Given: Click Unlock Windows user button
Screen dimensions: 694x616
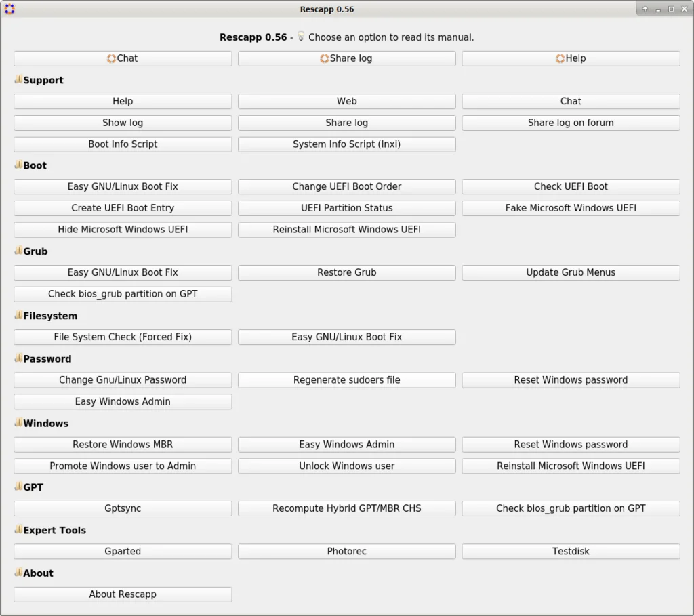Looking at the screenshot, I should coord(346,466).
